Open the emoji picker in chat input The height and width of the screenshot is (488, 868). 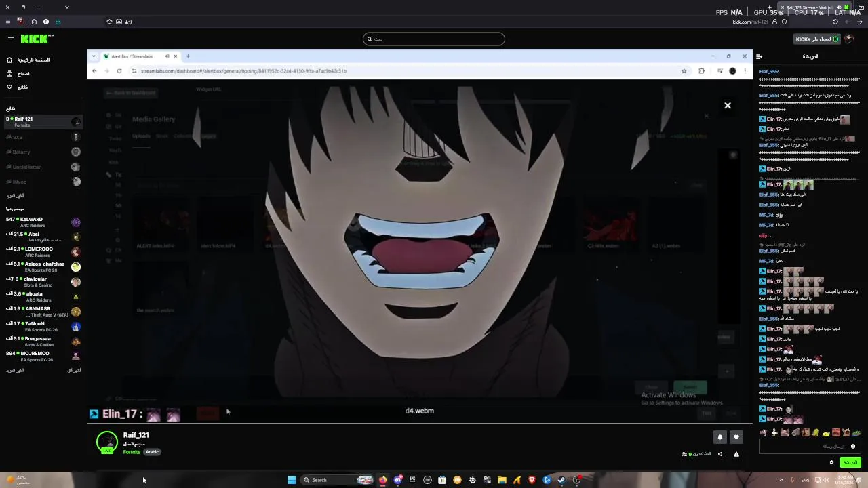point(853,446)
